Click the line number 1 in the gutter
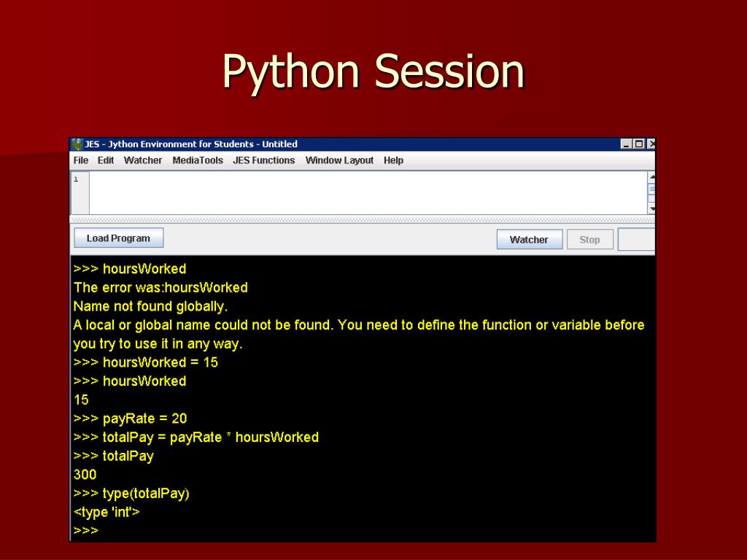 tap(76, 179)
